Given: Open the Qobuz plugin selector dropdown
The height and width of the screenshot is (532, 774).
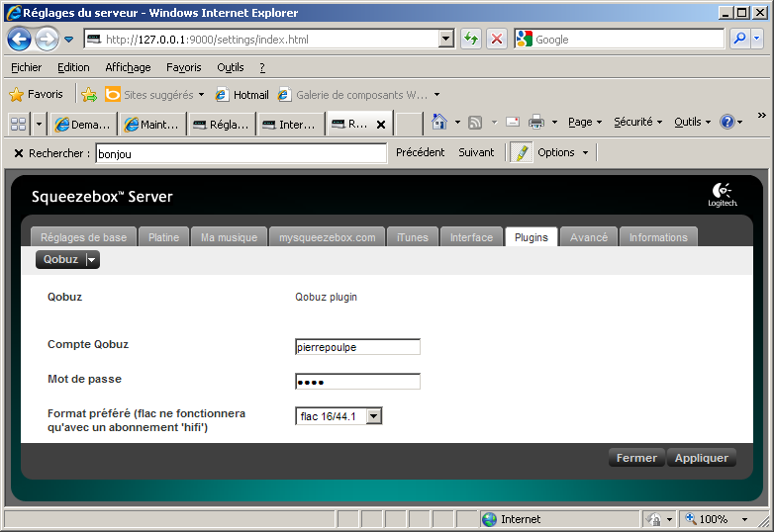Looking at the screenshot, I should click(x=67, y=259).
